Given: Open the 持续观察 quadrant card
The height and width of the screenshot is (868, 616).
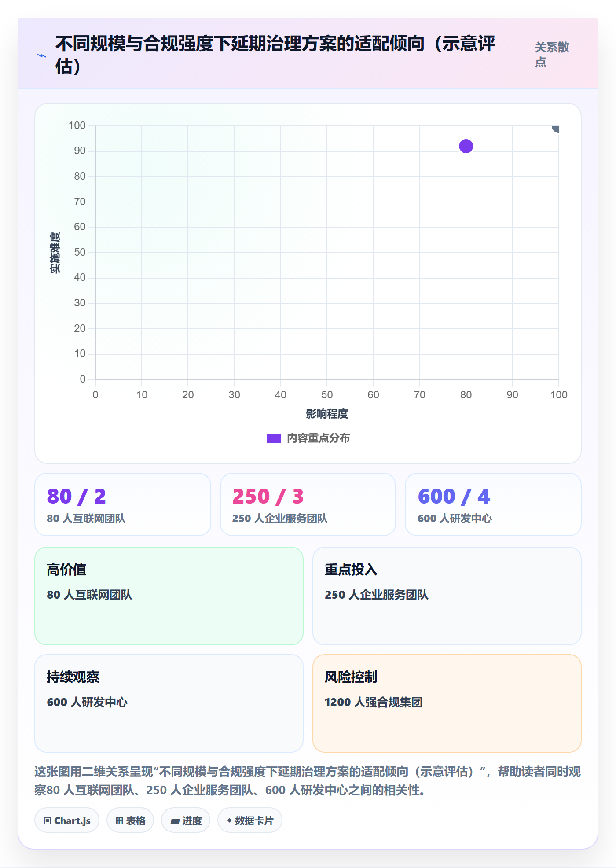Looking at the screenshot, I should (169, 703).
